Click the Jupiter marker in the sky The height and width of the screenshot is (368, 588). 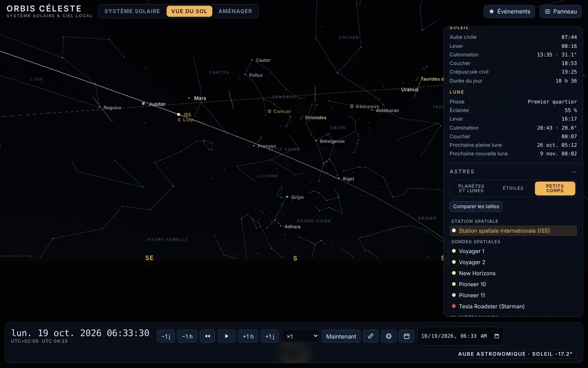coord(143,104)
